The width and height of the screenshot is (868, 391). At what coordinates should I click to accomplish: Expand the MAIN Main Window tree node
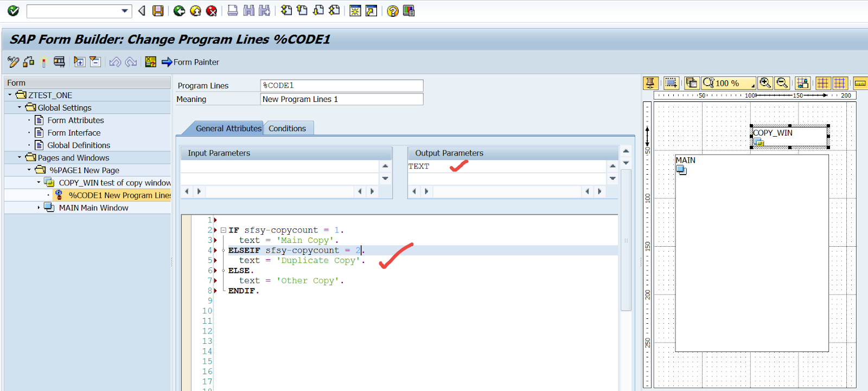click(39, 208)
